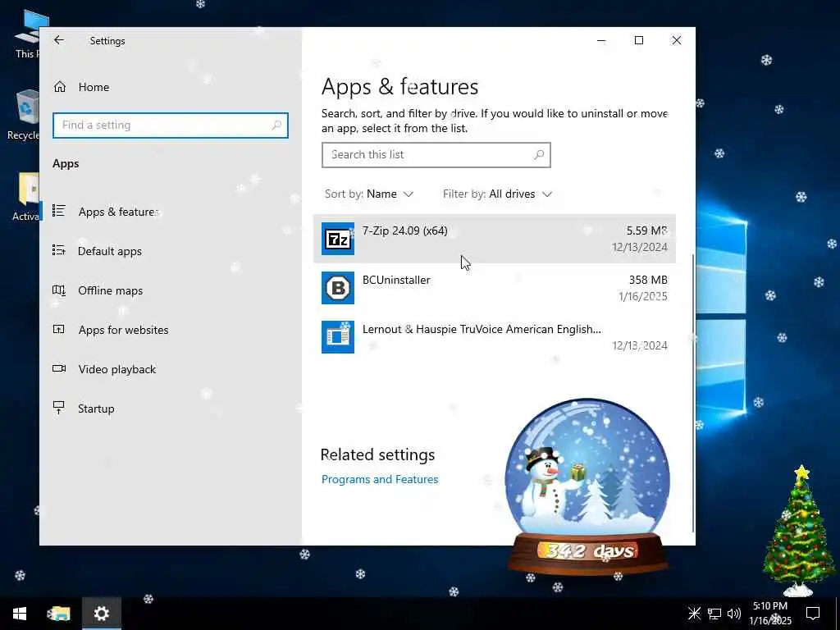Open network tray icon

[714, 614]
